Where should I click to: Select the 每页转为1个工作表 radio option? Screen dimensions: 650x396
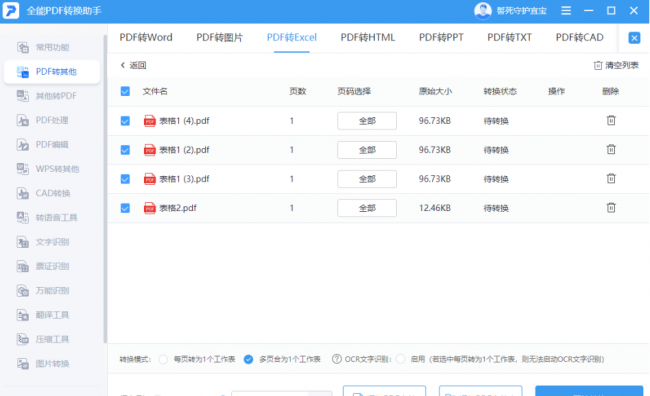pyautogui.click(x=163, y=359)
